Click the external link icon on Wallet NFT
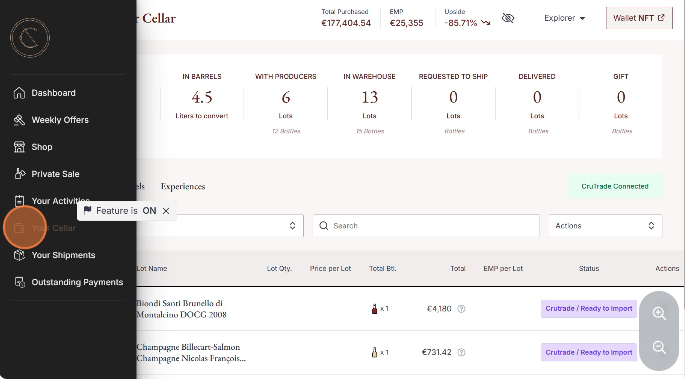The image size is (685, 385). (x=661, y=18)
